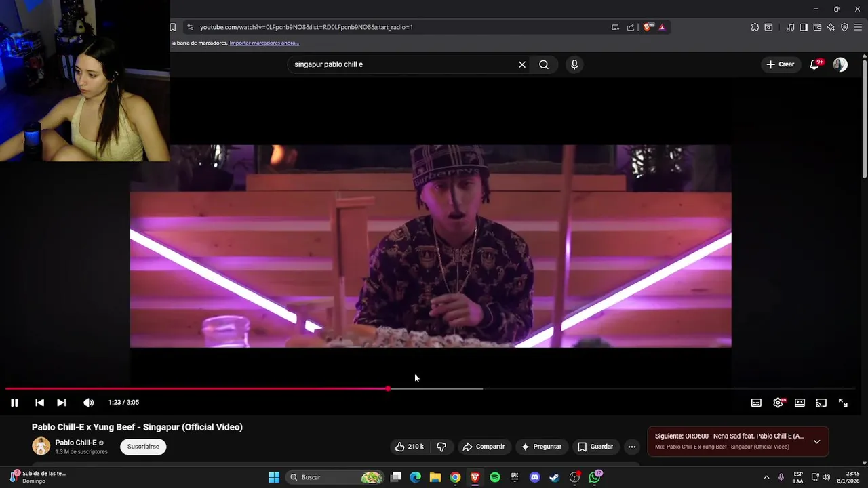Open the Pablo Chill-E channel name link
The image size is (868, 488).
[76, 443]
